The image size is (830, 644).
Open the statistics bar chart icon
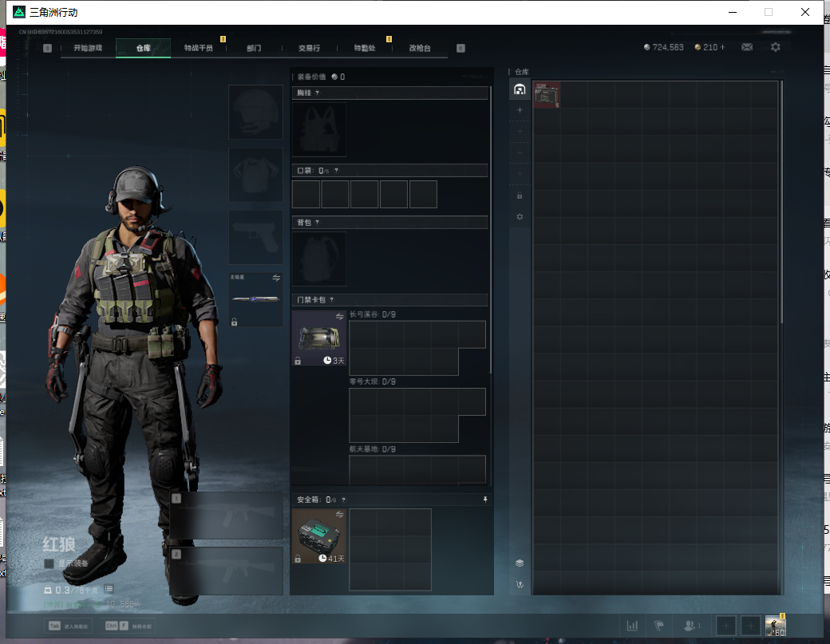632,626
